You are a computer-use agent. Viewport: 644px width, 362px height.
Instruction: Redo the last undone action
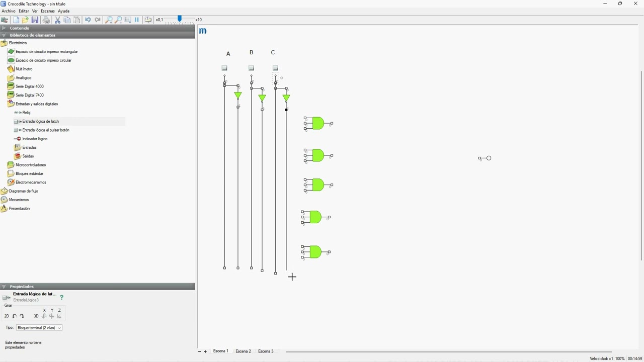pos(98,20)
